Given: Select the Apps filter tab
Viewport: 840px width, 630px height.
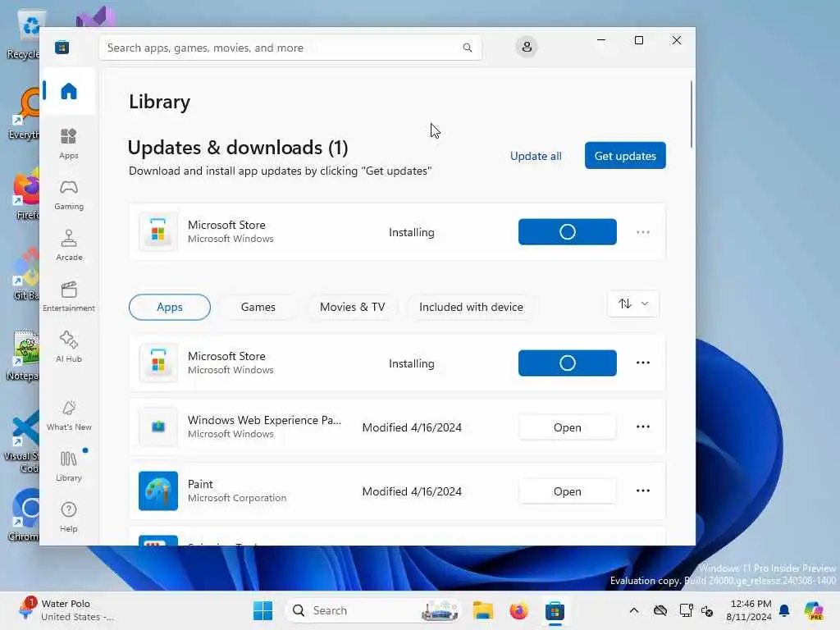Looking at the screenshot, I should pyautogui.click(x=169, y=307).
